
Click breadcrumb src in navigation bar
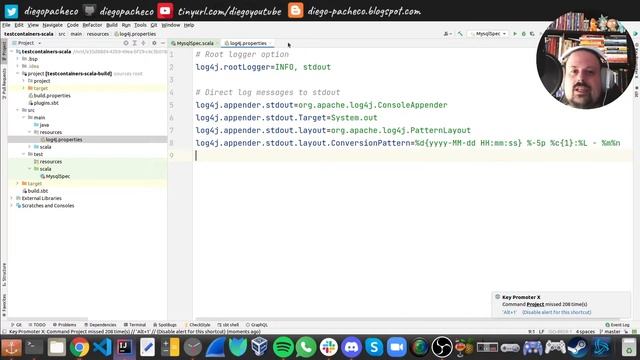(62, 34)
